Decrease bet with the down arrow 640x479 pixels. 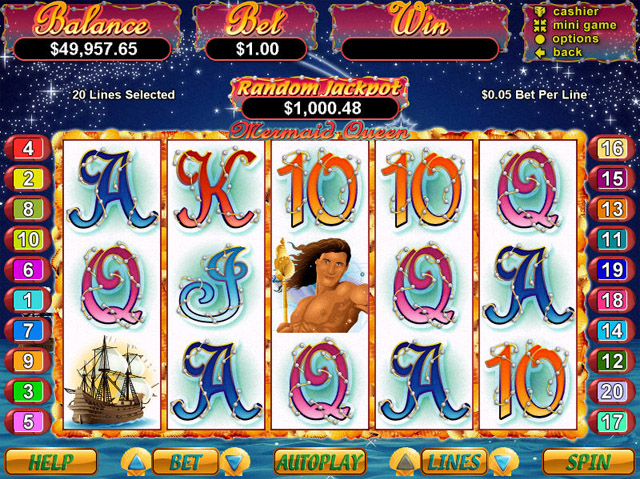pos(234,462)
